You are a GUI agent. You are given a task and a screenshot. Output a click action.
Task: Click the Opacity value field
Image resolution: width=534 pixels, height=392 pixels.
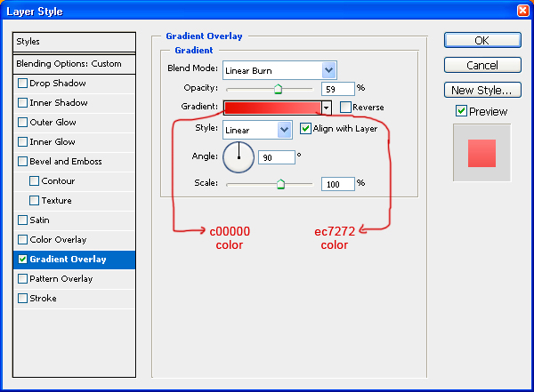[338, 89]
